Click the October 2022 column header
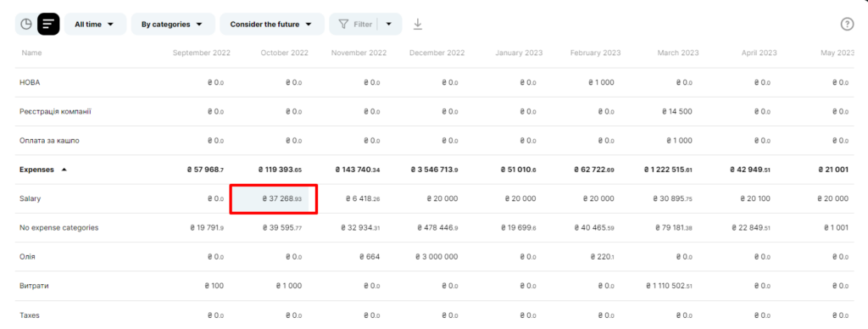Viewport: 868px width, 329px height. (285, 53)
